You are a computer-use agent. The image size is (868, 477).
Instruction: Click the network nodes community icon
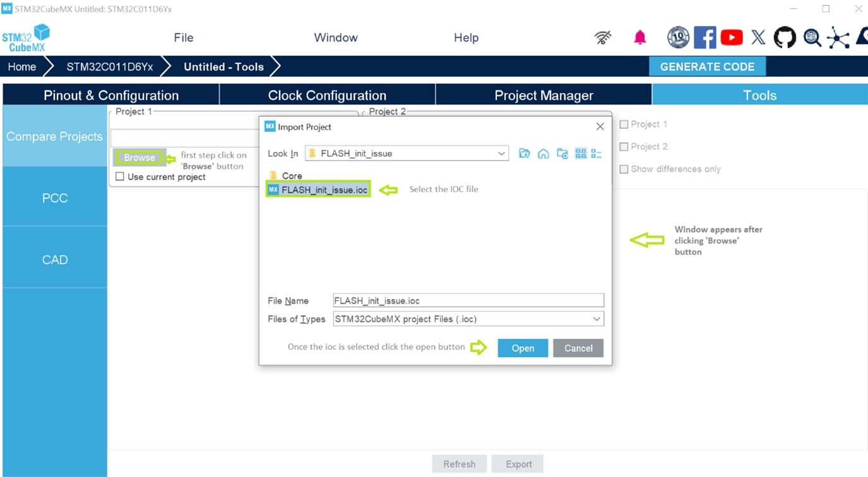[x=838, y=38]
